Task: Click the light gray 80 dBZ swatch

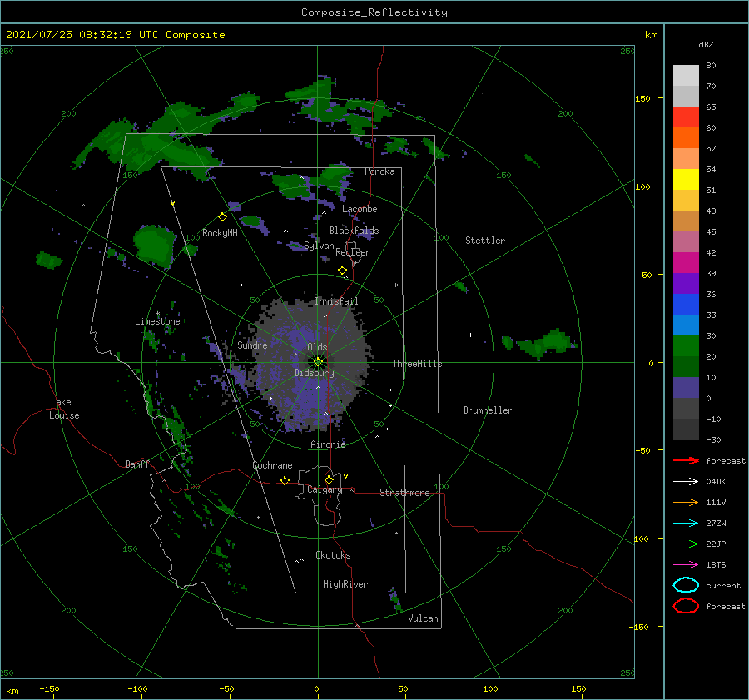Action: coord(686,75)
